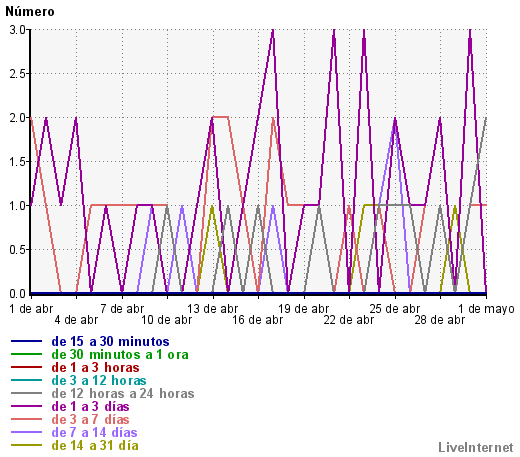Click the 0.0 y-axis value
The image size is (520, 457).
click(18, 294)
